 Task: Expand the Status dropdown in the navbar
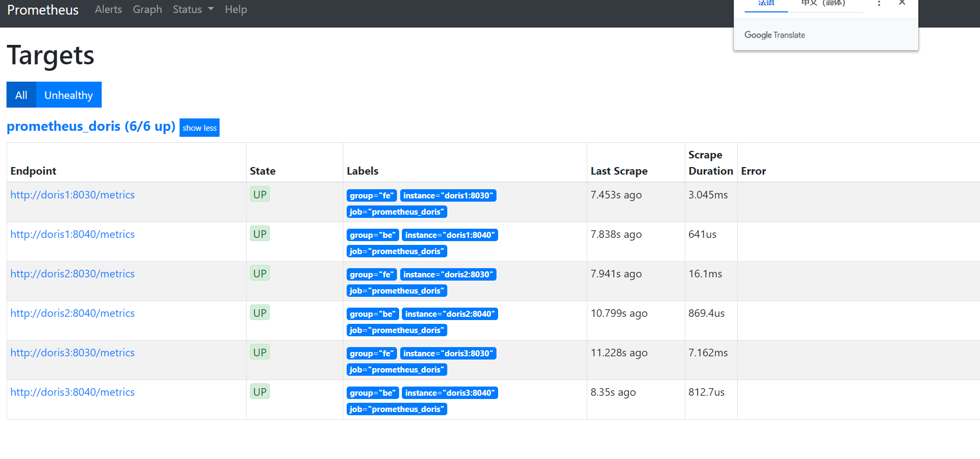(x=193, y=10)
